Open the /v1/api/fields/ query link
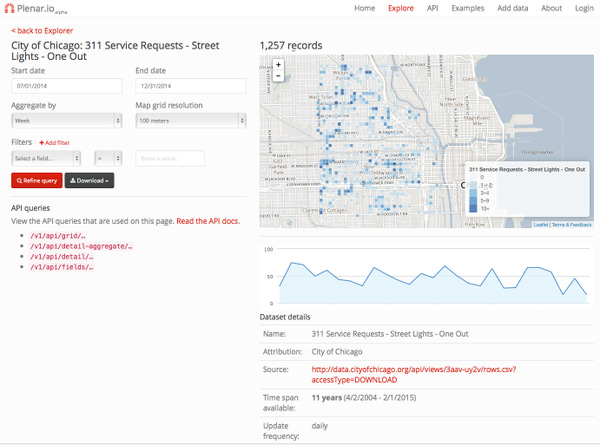600x445 pixels. 62,267
